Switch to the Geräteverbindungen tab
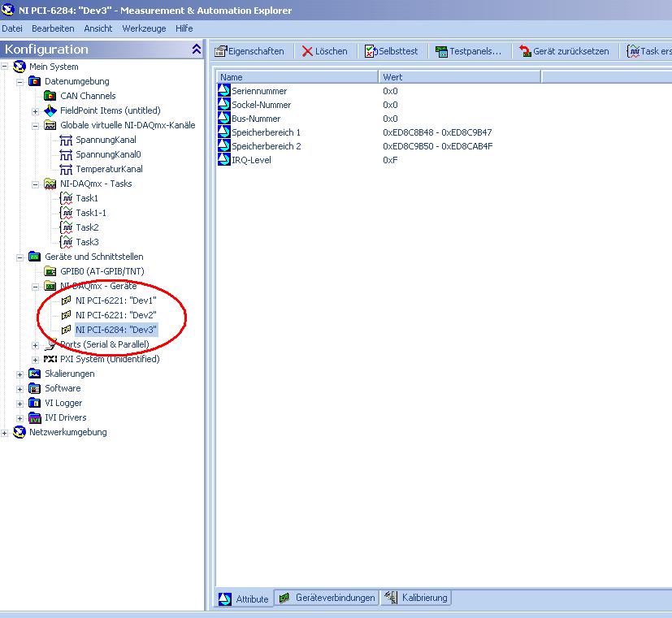The image size is (672, 618). (x=327, y=598)
